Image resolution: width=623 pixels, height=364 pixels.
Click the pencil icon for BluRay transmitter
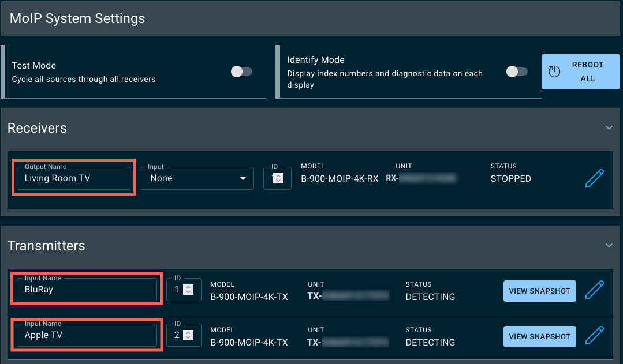coord(595,290)
